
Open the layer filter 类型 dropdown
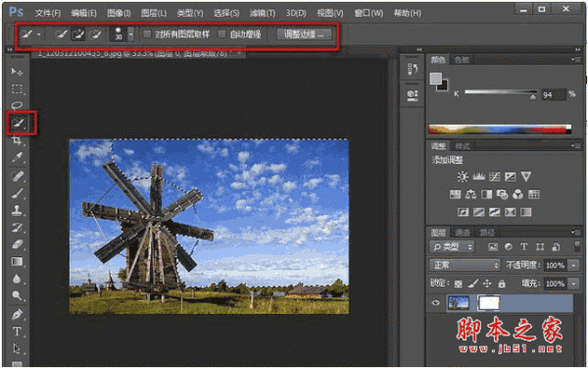pos(452,246)
